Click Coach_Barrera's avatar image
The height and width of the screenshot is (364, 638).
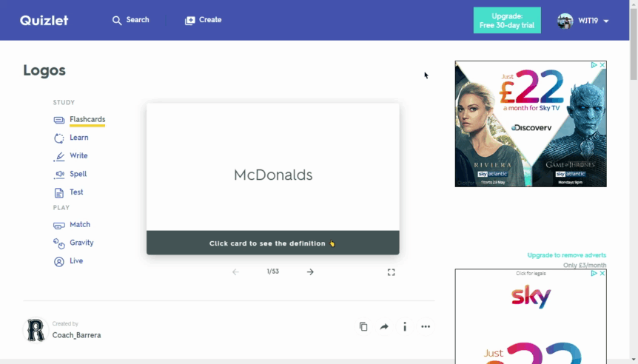tap(36, 330)
